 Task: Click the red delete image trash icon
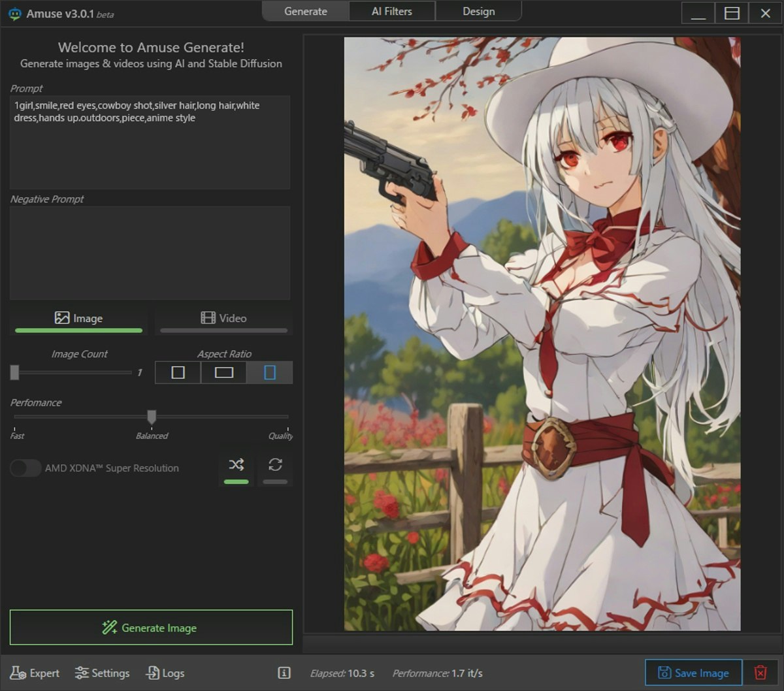(760, 673)
